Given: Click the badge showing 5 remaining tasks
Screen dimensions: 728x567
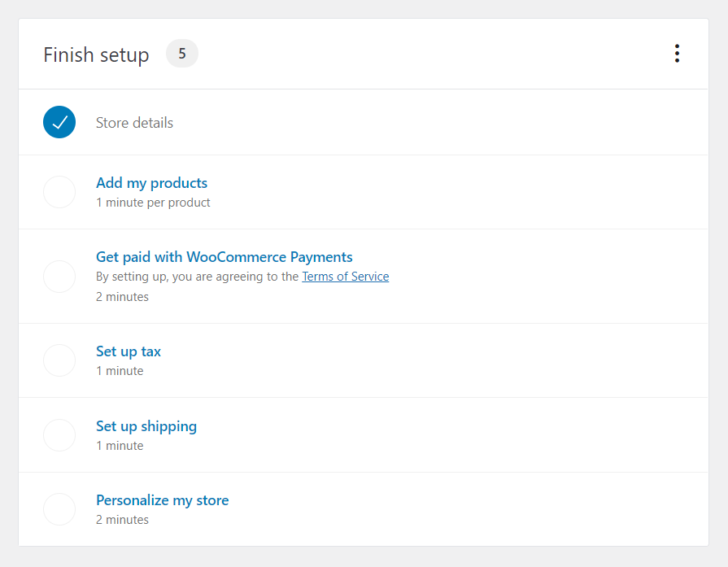Looking at the screenshot, I should point(181,53).
